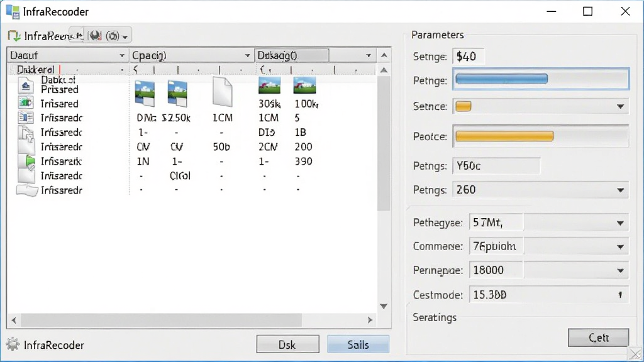This screenshot has height=362, width=644.
Task: Click the ClGl cell value
Action: point(180,176)
